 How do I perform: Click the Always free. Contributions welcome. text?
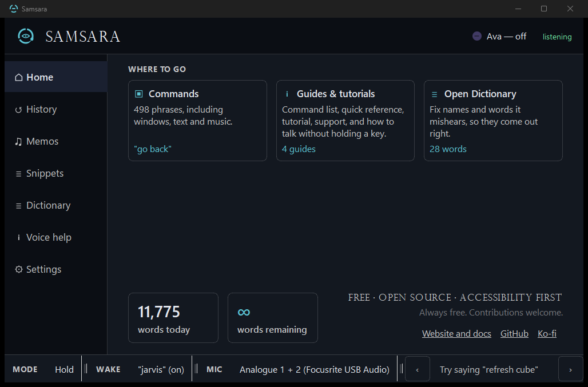[491, 313]
